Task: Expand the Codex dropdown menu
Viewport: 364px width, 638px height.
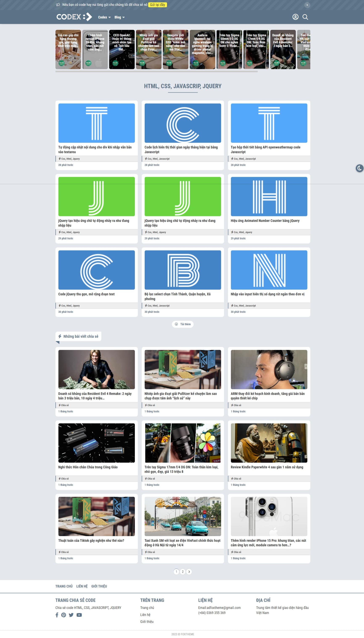Action: (x=104, y=17)
